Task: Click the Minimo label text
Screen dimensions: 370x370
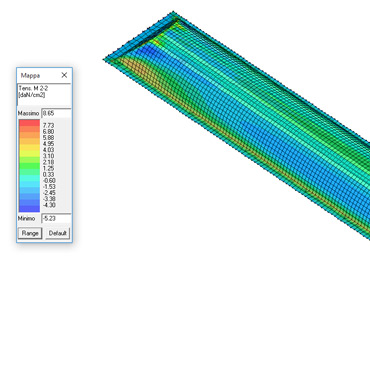Action: tap(26, 218)
